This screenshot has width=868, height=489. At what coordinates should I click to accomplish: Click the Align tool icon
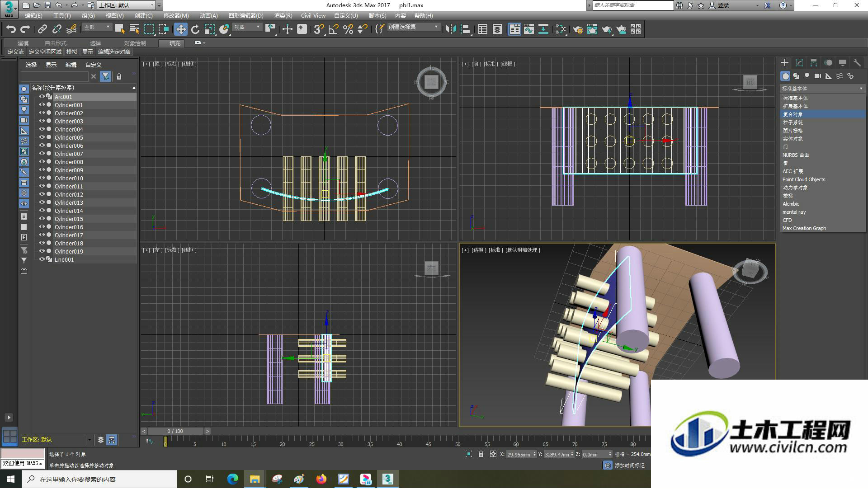[465, 29]
